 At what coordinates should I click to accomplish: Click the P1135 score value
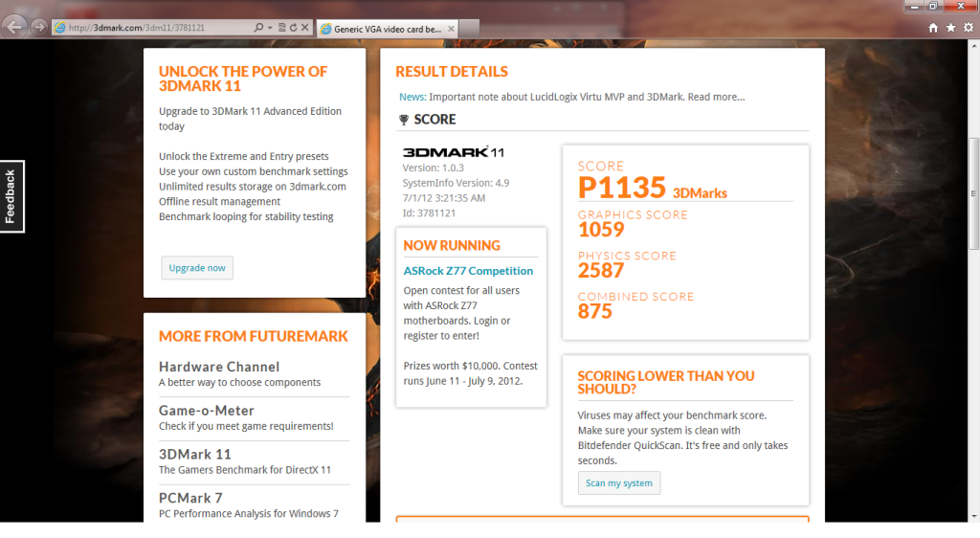click(x=622, y=188)
